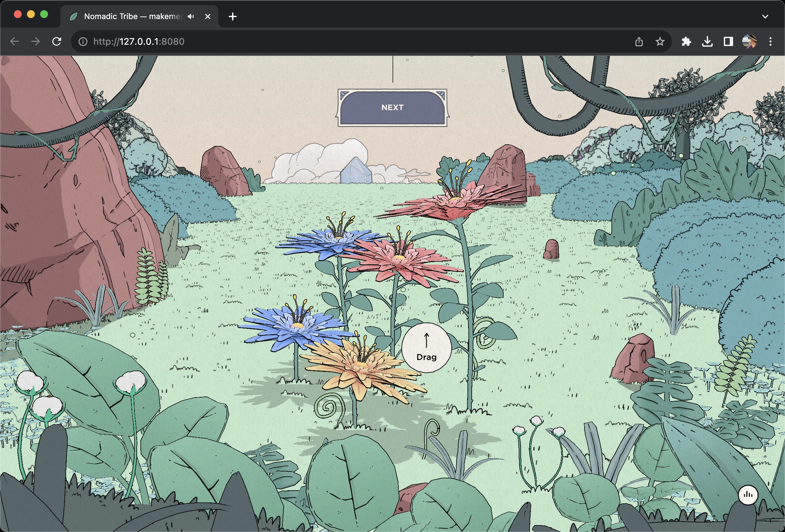Go forward one page

(36, 41)
